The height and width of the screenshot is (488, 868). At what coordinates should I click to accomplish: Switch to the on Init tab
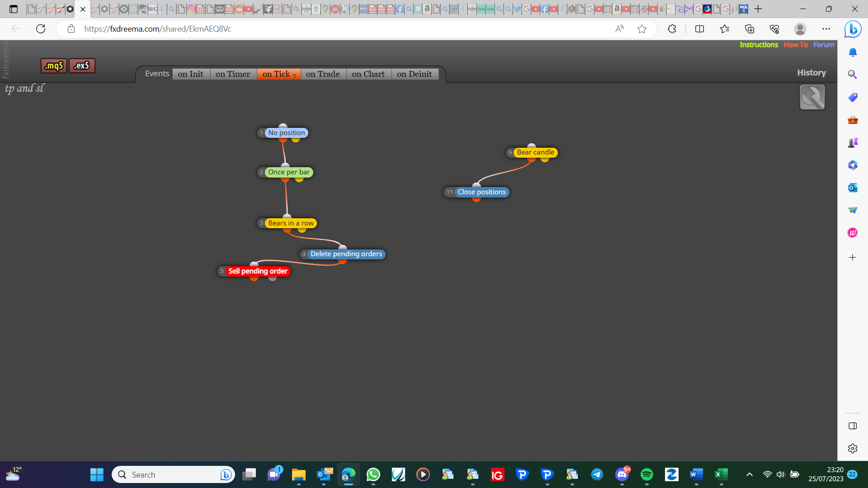pyautogui.click(x=191, y=74)
